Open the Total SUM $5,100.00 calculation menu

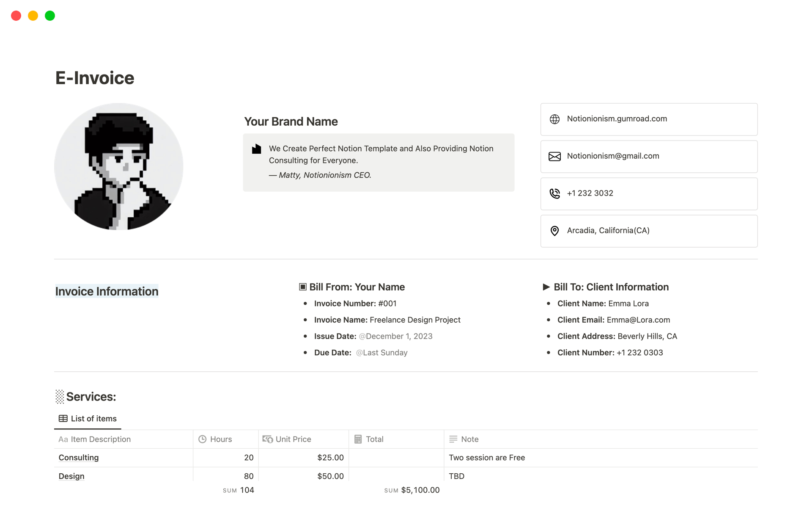[x=411, y=490]
